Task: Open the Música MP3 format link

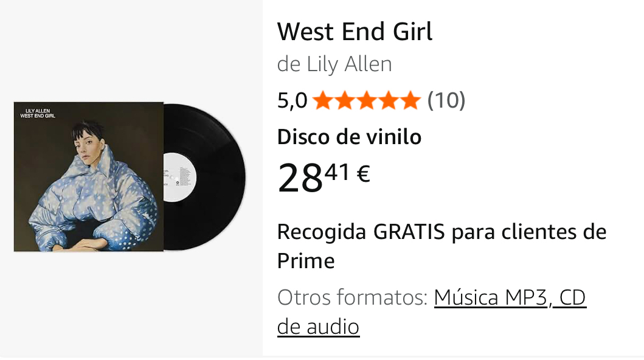Action: pyautogui.click(x=491, y=297)
